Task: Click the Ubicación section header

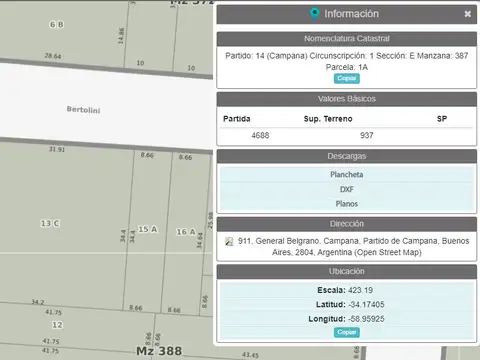Action: [x=347, y=271]
